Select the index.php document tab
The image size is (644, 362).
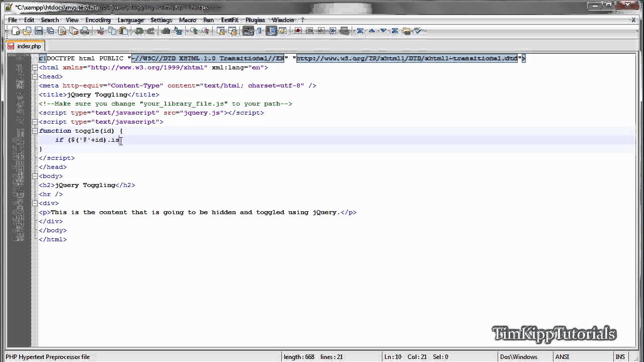click(25, 46)
